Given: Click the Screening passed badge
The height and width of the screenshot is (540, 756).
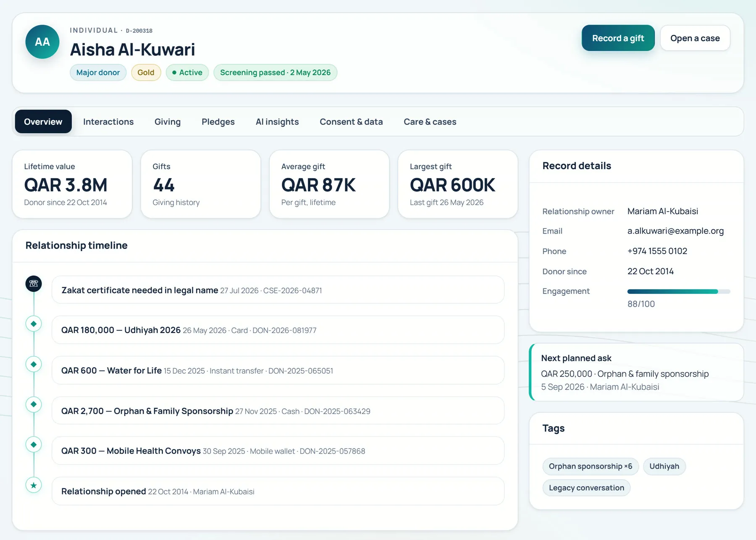Looking at the screenshot, I should 276,73.
